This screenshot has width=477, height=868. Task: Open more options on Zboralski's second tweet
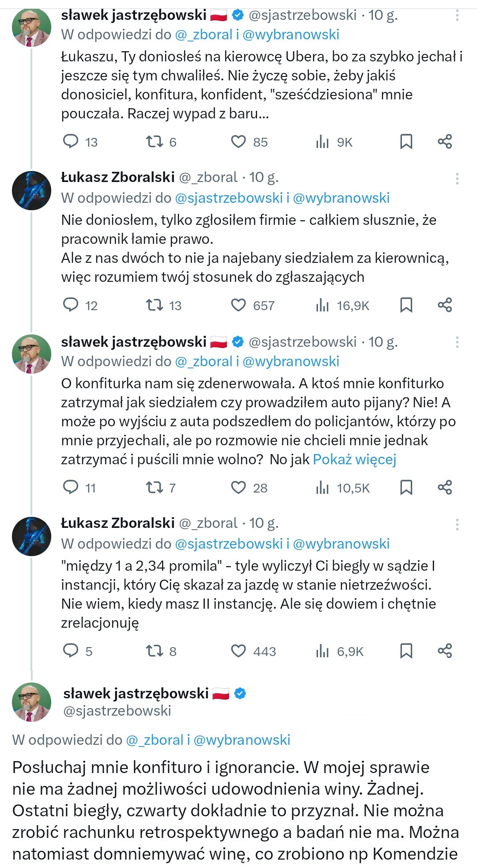coord(457,524)
